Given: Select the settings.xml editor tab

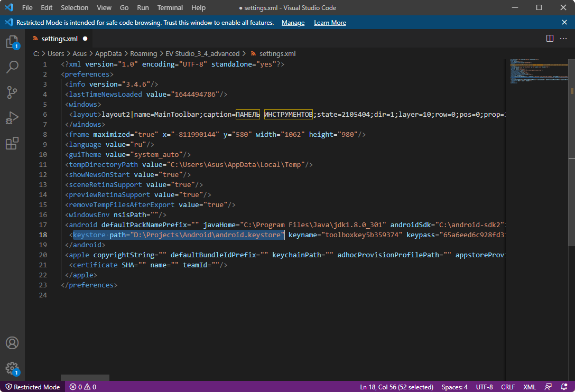Looking at the screenshot, I should pos(59,39).
